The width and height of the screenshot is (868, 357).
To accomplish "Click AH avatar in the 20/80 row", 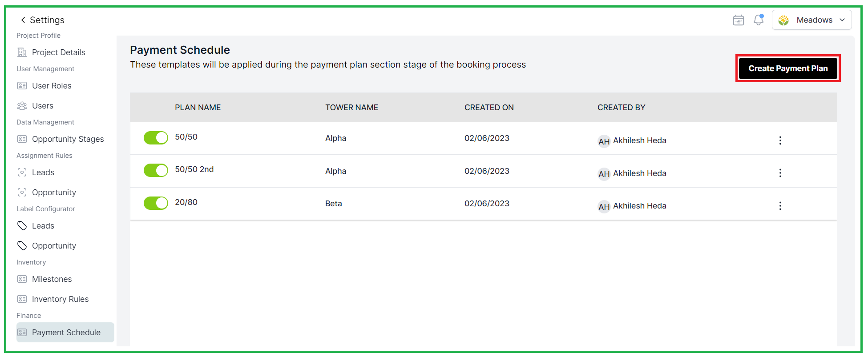I will [604, 207].
